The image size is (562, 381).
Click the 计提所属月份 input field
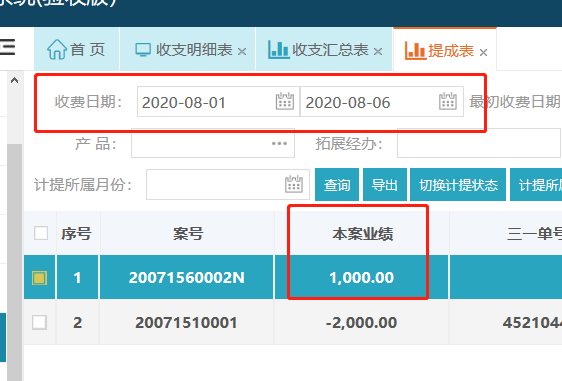pos(228,185)
